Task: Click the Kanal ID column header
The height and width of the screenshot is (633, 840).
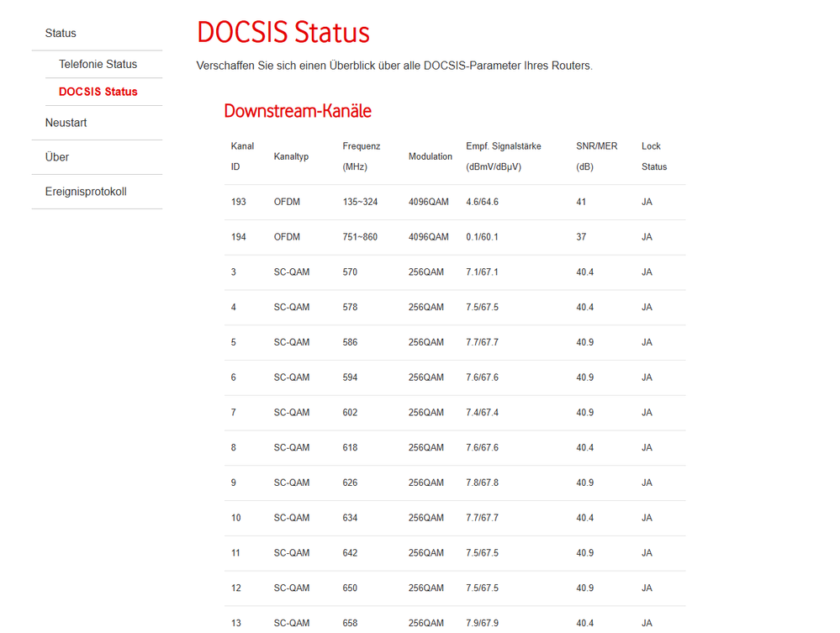Action: click(x=242, y=156)
